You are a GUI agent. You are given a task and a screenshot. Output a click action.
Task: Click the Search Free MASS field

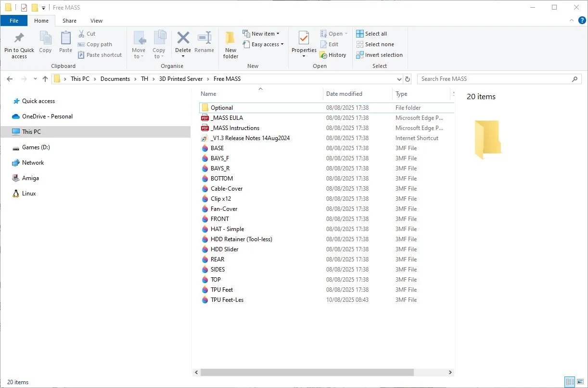pos(495,79)
